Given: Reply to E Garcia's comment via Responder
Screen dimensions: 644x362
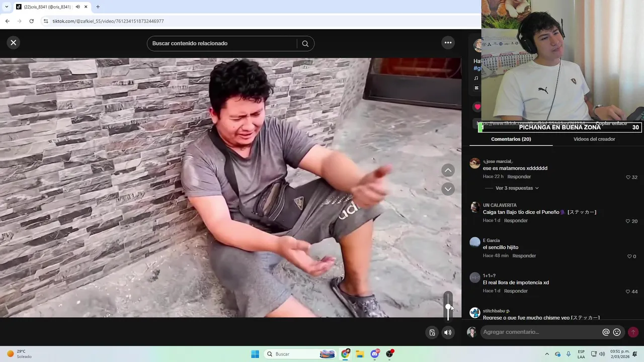Looking at the screenshot, I should tap(524, 256).
